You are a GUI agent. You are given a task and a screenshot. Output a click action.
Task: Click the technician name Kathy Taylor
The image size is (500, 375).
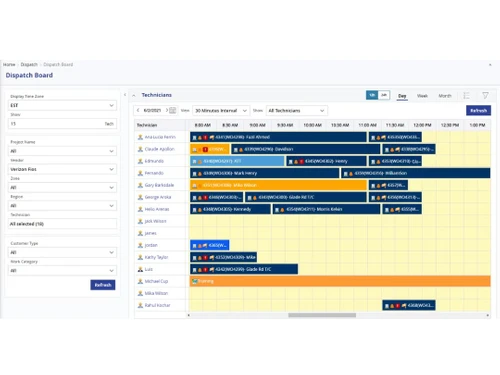tap(156, 257)
